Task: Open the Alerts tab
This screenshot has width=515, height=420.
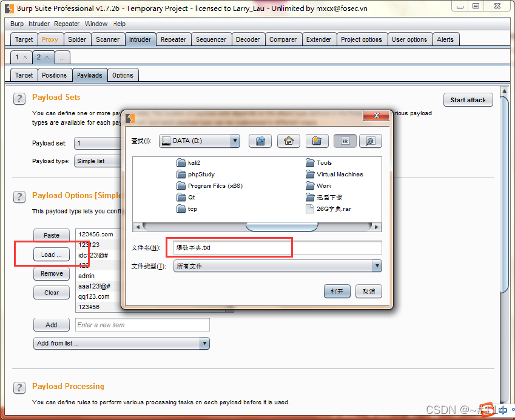Action: 445,40
